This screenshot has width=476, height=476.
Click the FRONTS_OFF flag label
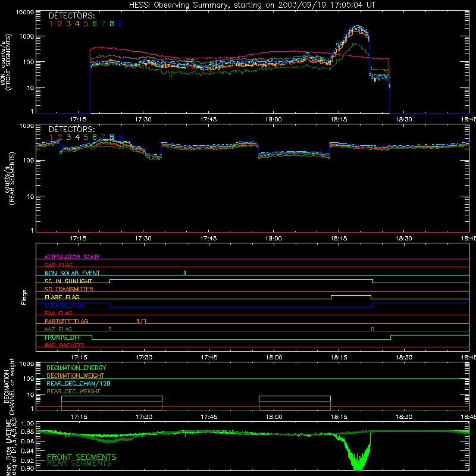point(62,337)
